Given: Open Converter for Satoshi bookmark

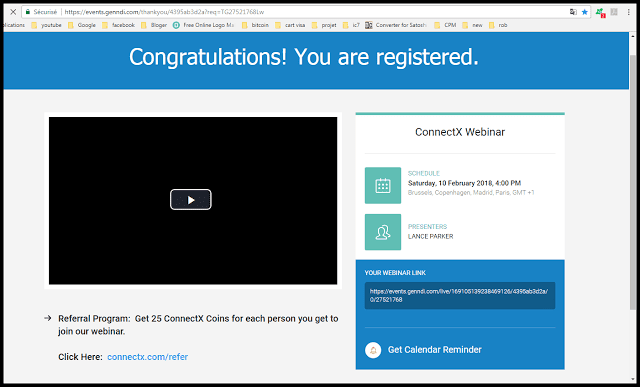Looking at the screenshot, I should 396,25.
